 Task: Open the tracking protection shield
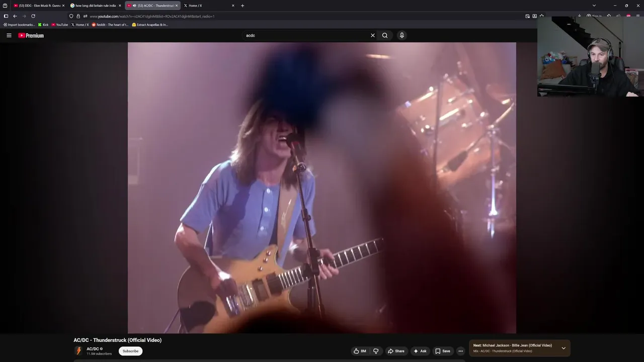coord(71,16)
